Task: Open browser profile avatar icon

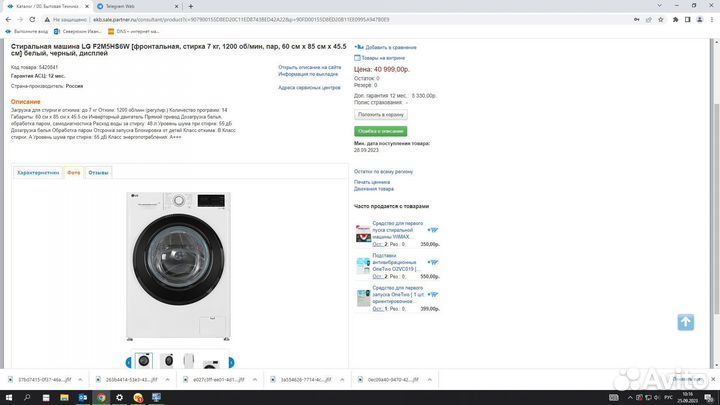Action: (699, 20)
